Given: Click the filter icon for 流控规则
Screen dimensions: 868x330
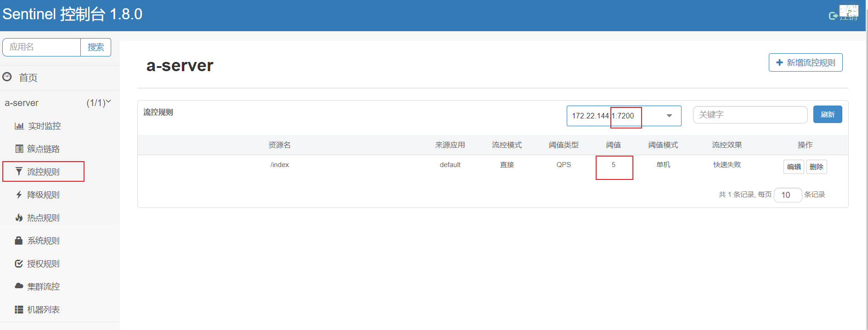Looking at the screenshot, I should coord(19,172).
